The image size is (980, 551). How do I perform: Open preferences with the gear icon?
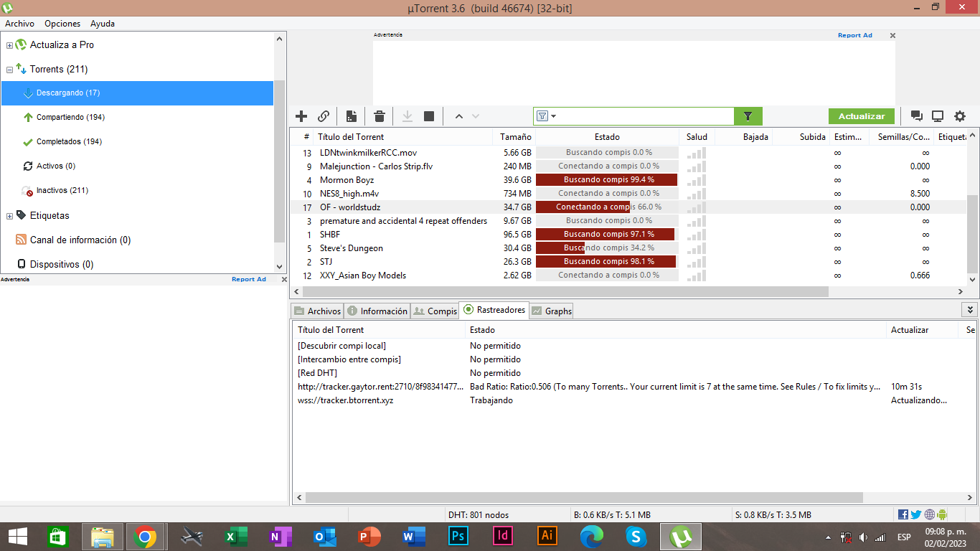[x=960, y=116]
